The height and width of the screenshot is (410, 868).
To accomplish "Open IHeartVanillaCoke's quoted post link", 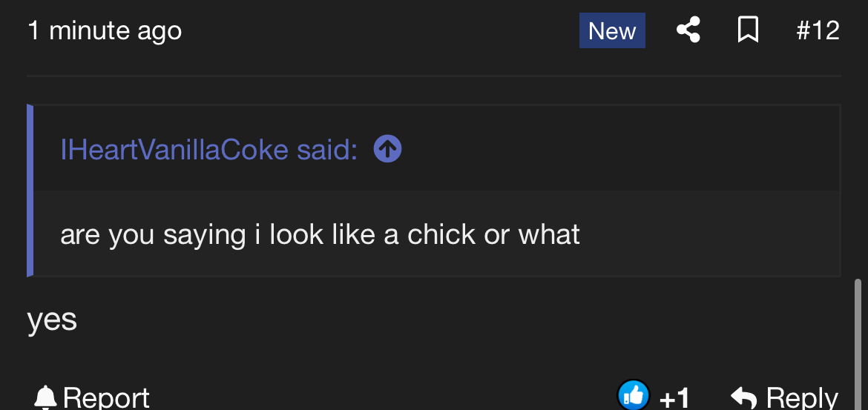I will tap(208, 149).
